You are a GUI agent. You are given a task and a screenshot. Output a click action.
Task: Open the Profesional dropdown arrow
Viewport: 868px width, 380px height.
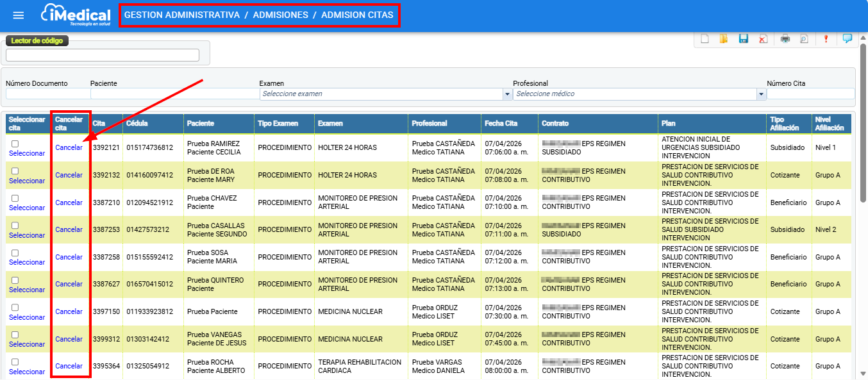coord(762,94)
